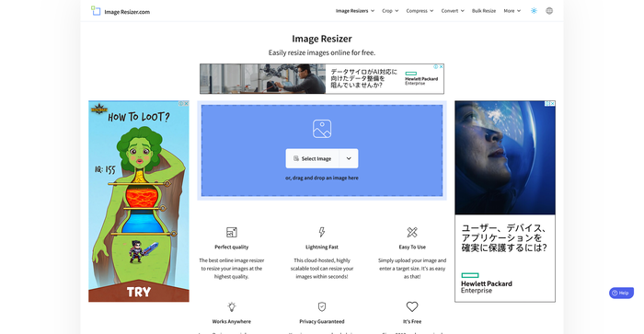The height and width of the screenshot is (334, 644).
Task: Expand the More chevron arrow
Action: (x=519, y=11)
